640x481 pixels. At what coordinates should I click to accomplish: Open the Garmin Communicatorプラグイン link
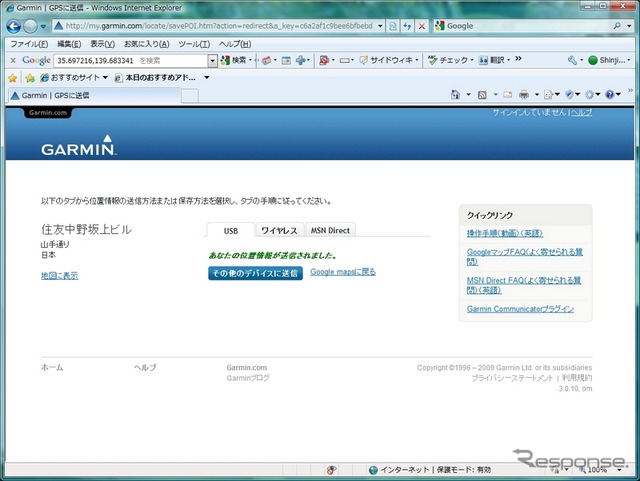520,309
